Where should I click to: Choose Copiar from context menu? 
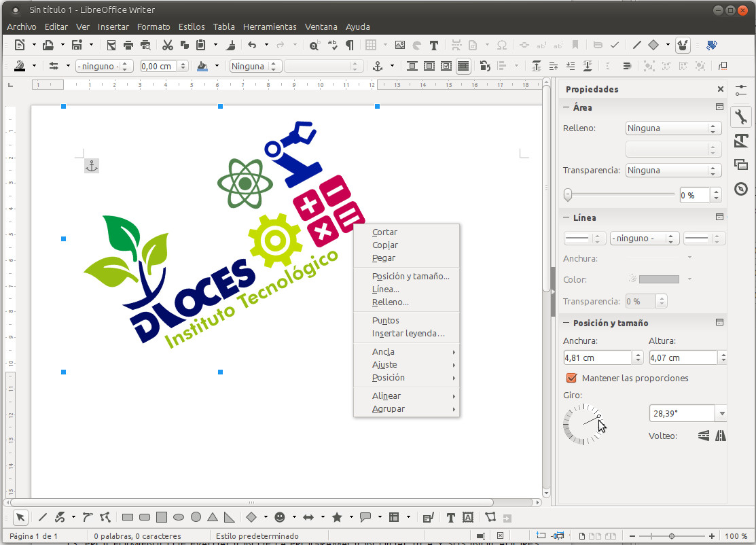point(406,245)
